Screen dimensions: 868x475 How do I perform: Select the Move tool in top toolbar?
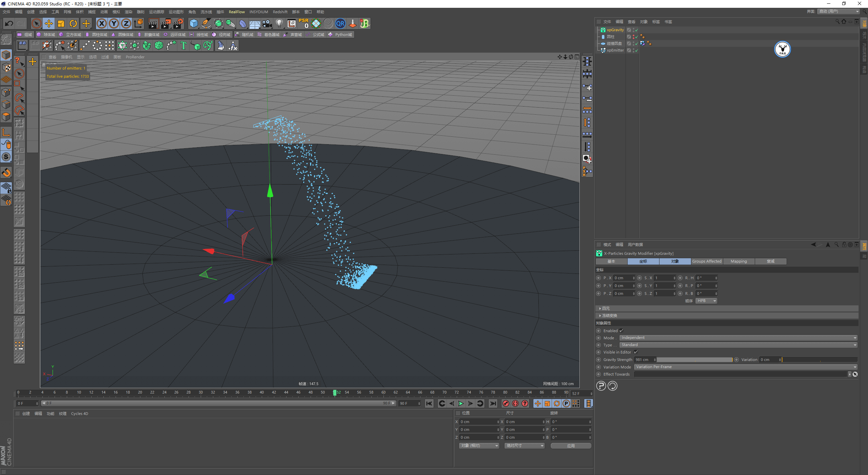point(49,23)
